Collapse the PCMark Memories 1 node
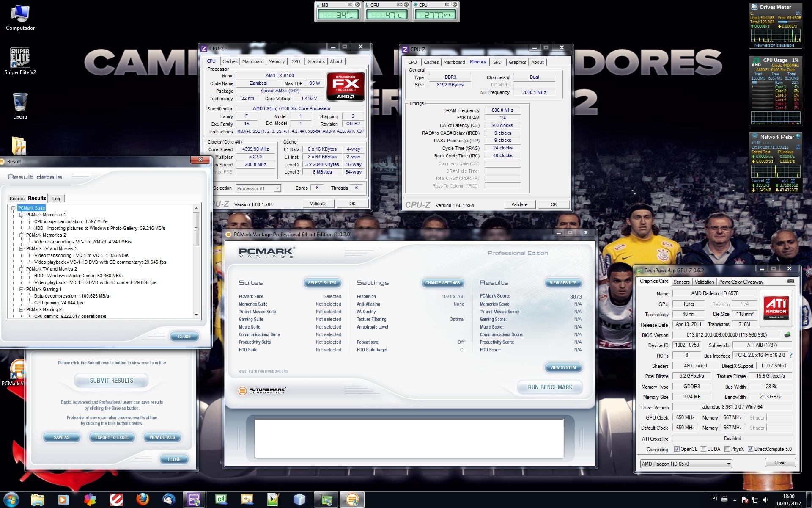Screen dimensions: 812x508 [x=21, y=215]
